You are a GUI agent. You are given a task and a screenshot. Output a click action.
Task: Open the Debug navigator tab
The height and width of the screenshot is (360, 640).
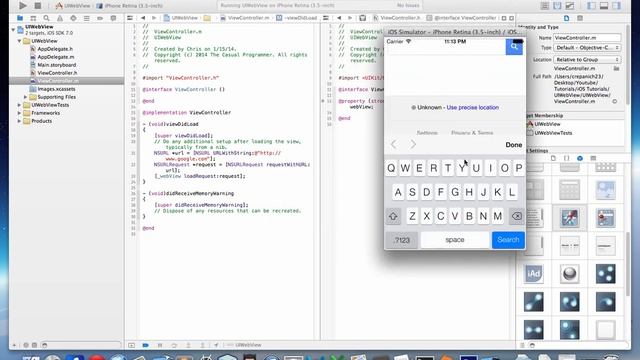pos(87,18)
